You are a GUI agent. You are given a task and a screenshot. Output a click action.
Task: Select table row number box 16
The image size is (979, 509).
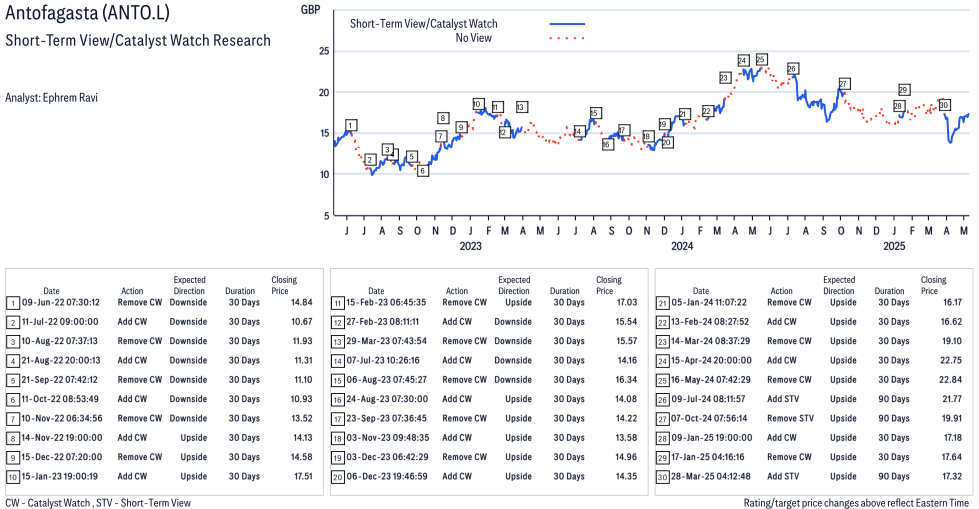coord(338,400)
